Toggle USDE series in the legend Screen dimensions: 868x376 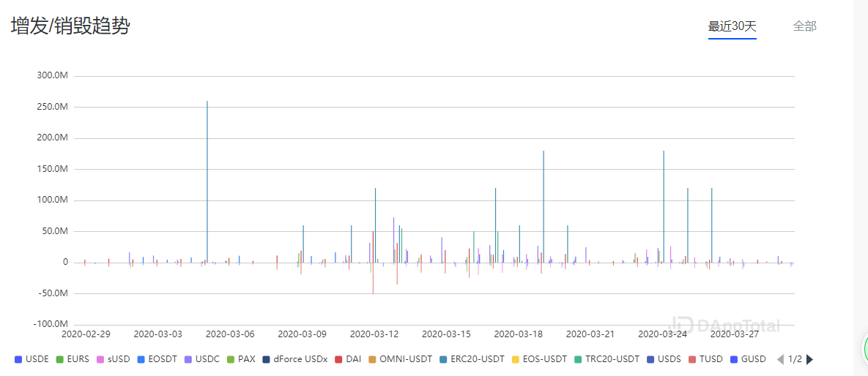tap(32, 359)
